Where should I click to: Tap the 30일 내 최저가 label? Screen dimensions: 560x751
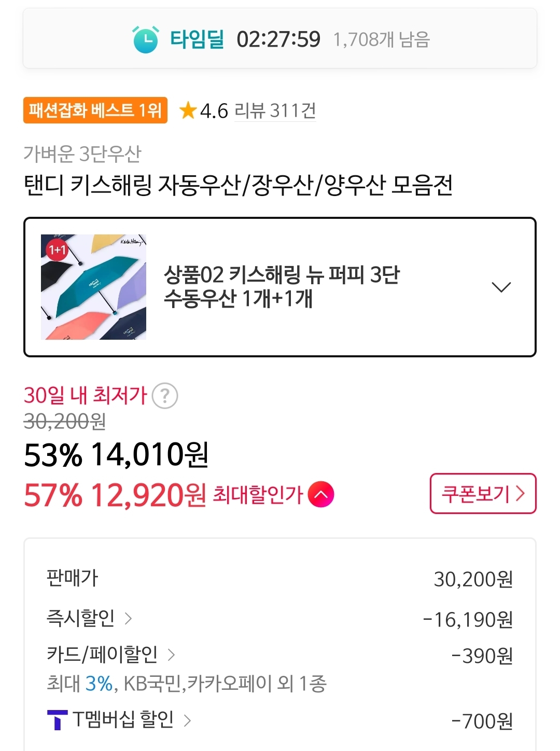(86, 395)
